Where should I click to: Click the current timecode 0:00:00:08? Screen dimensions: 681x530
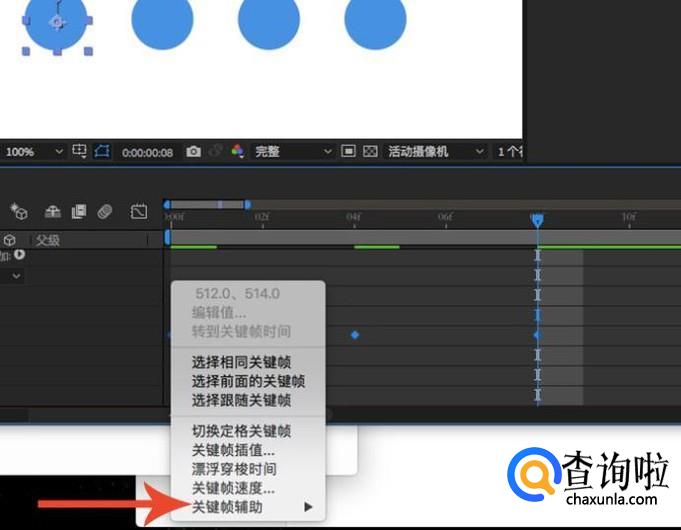point(147,152)
